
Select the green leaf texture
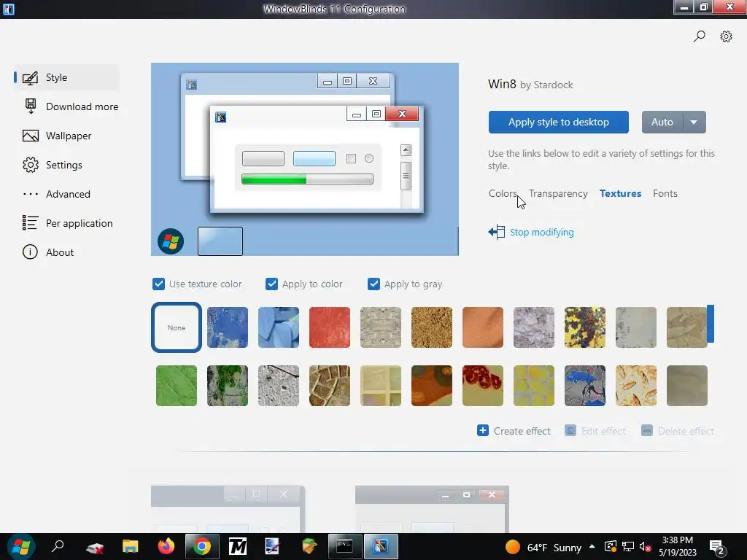click(177, 386)
